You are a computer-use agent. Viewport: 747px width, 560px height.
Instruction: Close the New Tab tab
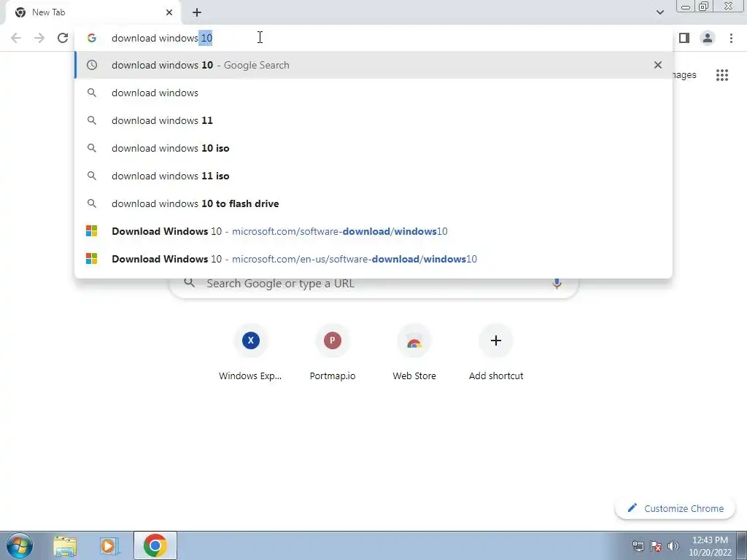169,12
